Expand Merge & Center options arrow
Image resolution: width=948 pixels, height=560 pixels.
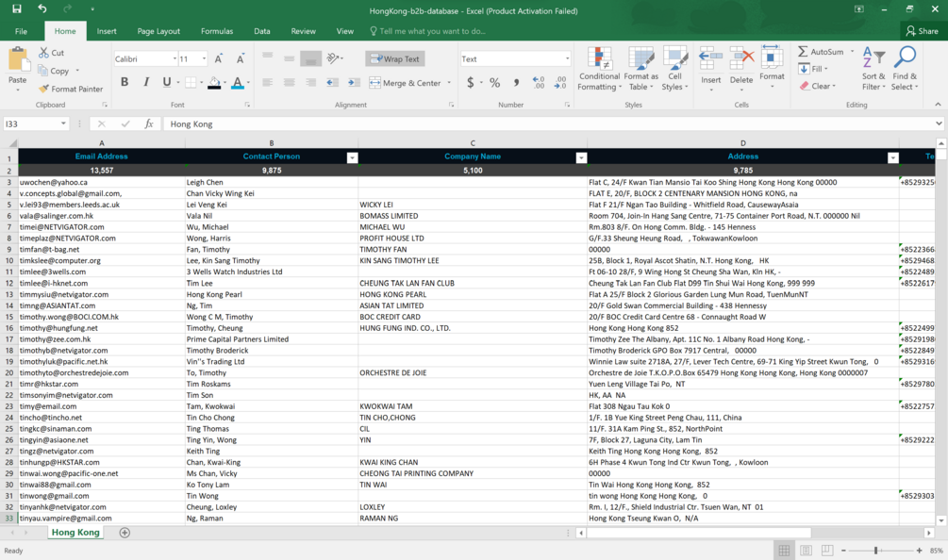pyautogui.click(x=449, y=83)
